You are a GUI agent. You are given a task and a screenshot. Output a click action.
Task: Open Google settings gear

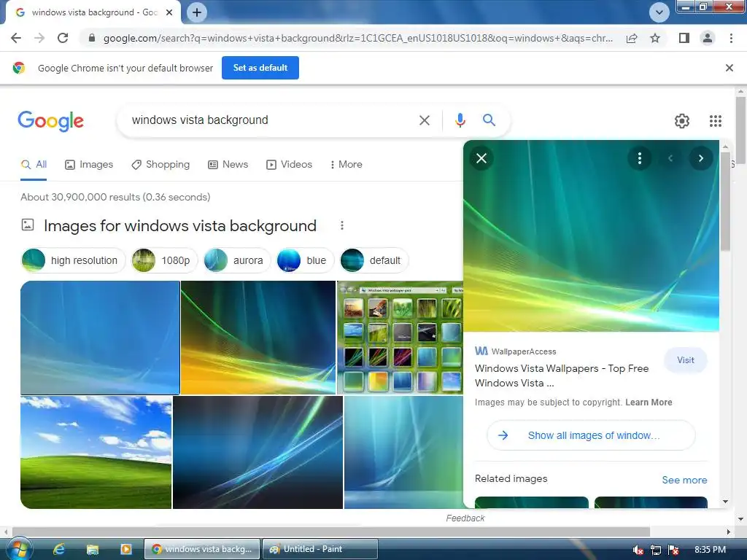[x=682, y=121]
